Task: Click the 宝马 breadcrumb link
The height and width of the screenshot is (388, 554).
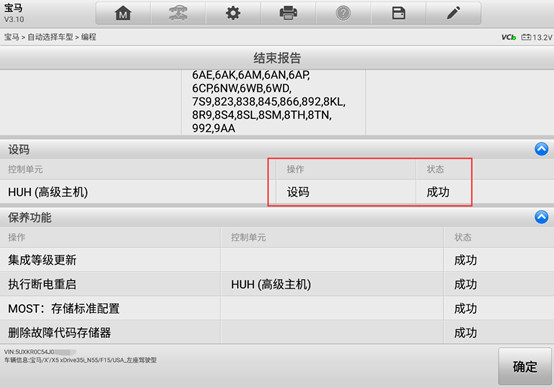Action: pos(12,37)
